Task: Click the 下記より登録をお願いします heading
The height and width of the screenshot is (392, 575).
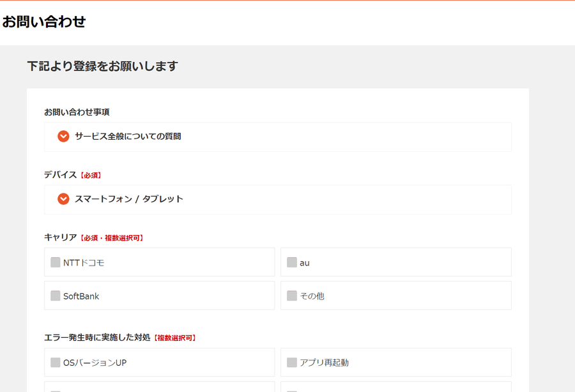Action: pos(103,66)
